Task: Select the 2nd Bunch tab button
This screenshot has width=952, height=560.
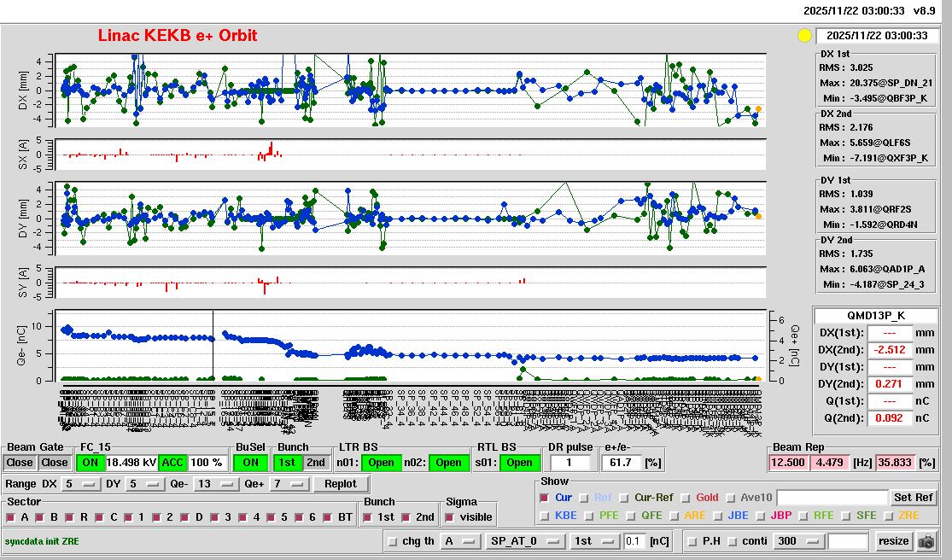Action: pos(316,463)
